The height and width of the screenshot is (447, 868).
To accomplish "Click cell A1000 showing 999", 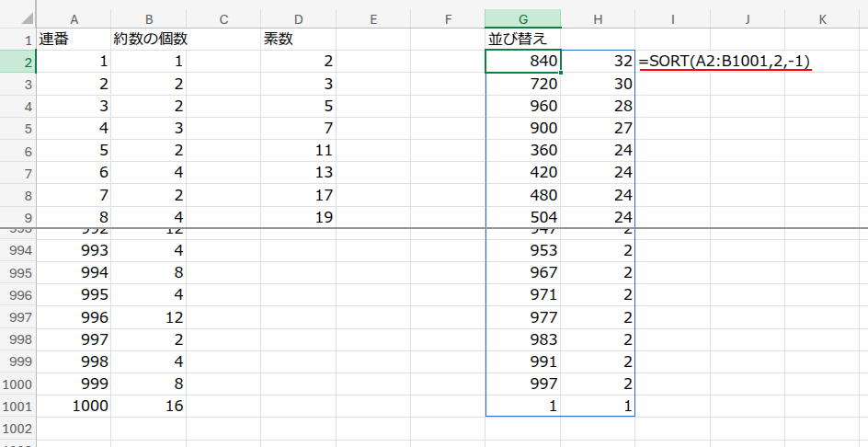I will [74, 384].
